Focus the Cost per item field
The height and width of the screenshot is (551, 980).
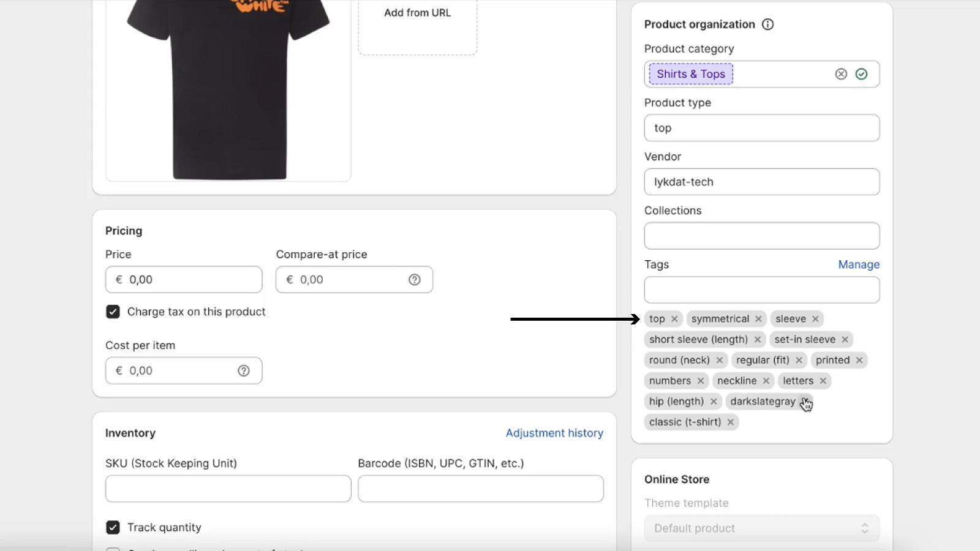[184, 371]
